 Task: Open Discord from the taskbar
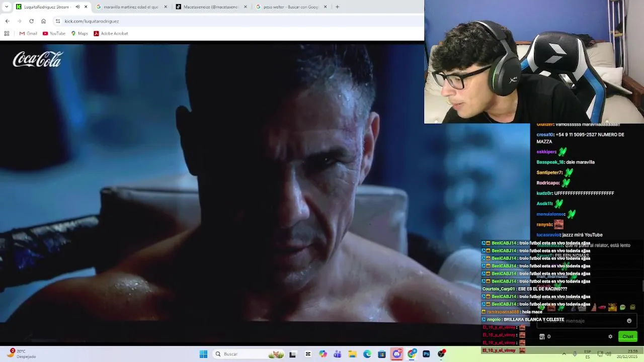coord(397,354)
